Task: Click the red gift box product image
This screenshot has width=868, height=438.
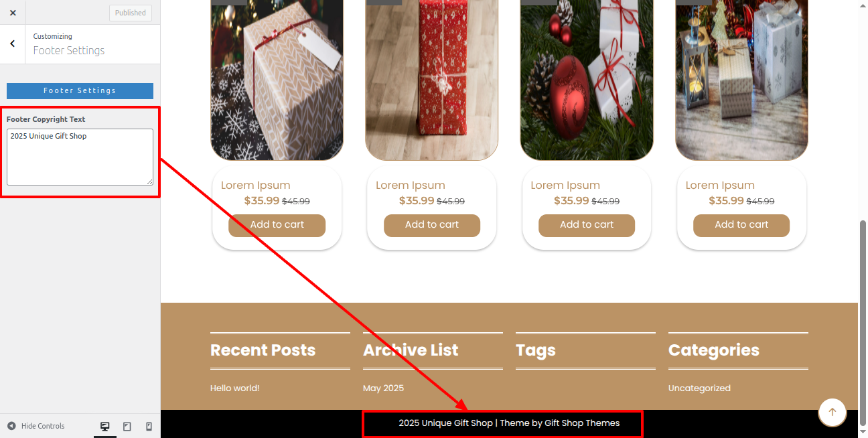Action: pyautogui.click(x=432, y=80)
